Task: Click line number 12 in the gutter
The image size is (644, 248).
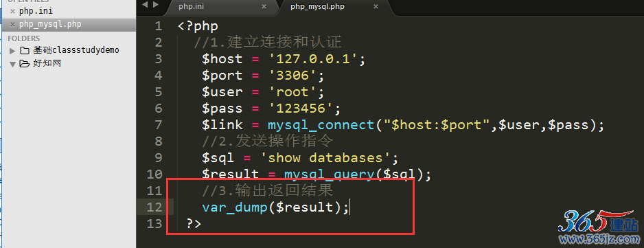Action: [x=154, y=207]
